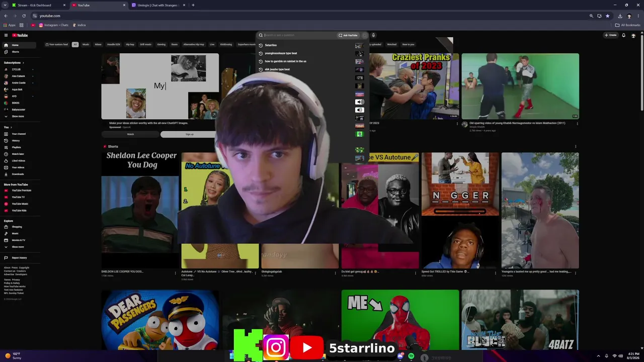Open Liked videos in the sidebar

(18, 161)
